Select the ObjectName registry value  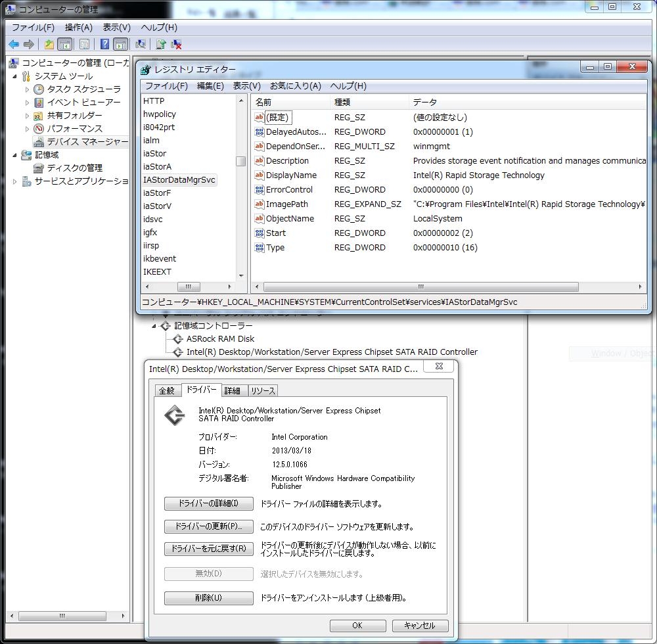[290, 219]
